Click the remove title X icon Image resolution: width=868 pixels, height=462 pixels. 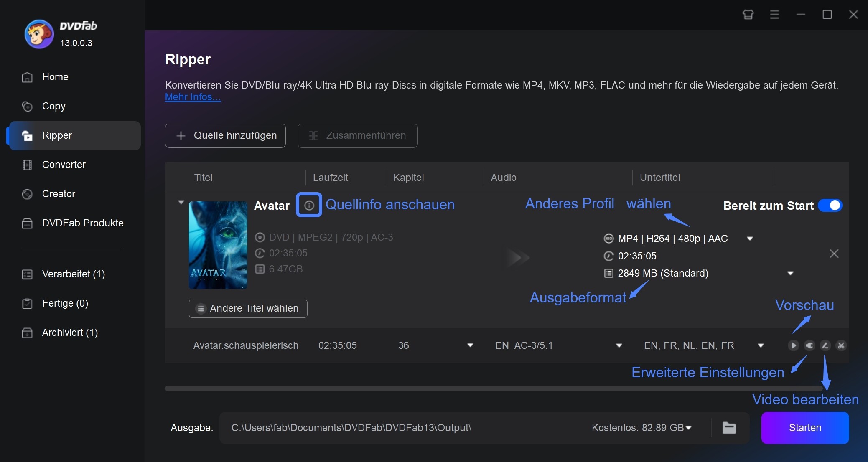(834, 254)
